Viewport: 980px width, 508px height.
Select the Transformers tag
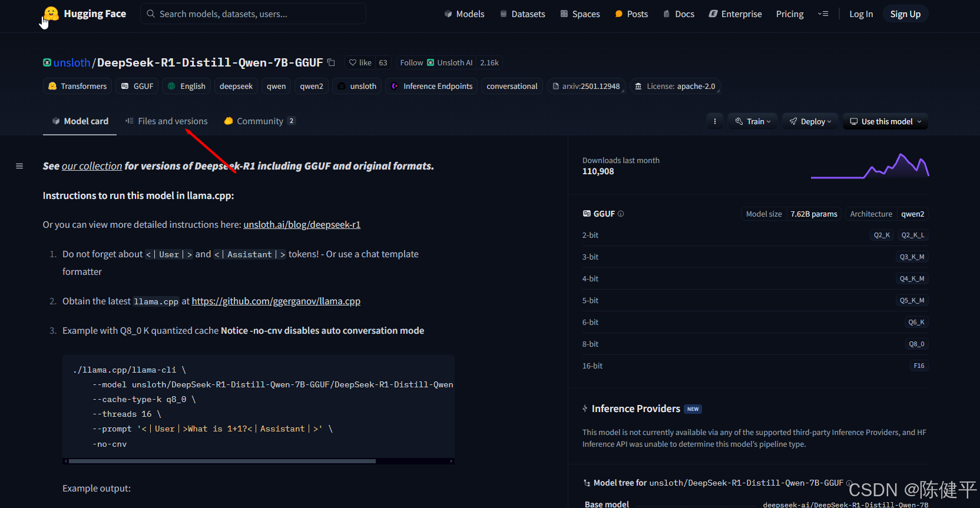pyautogui.click(x=77, y=86)
